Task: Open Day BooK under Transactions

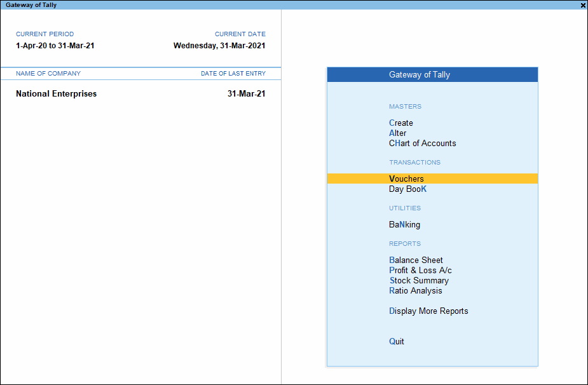Action: point(407,189)
